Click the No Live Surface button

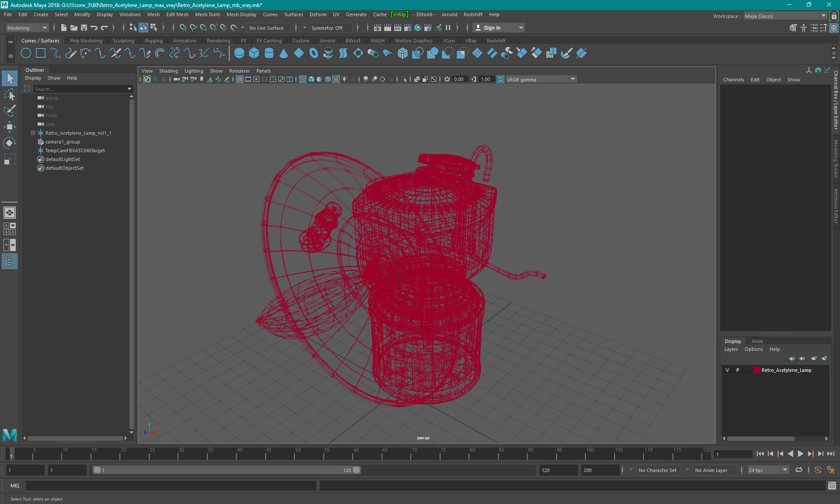266,28
